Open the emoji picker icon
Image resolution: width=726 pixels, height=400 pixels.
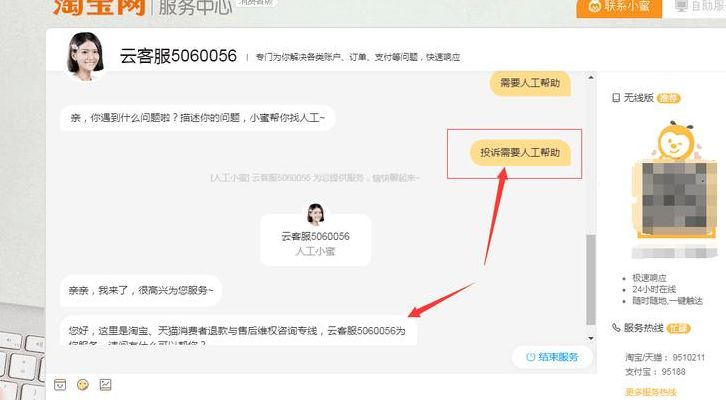point(83,385)
